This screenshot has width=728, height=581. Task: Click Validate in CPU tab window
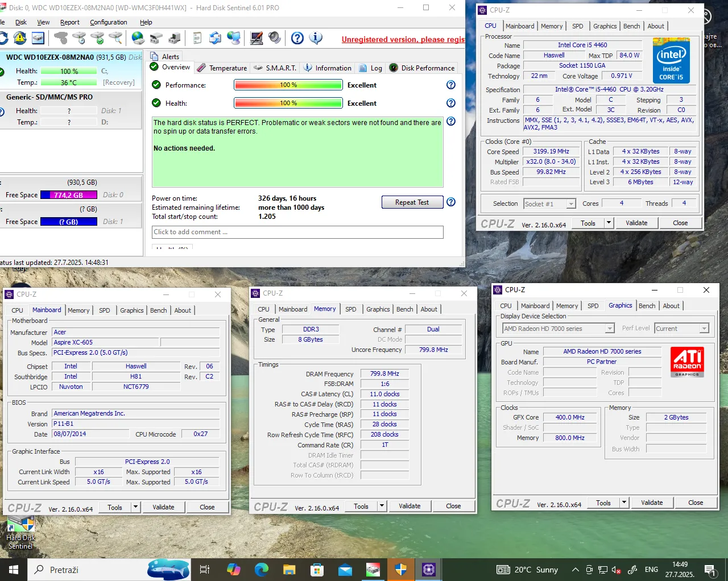coord(636,223)
